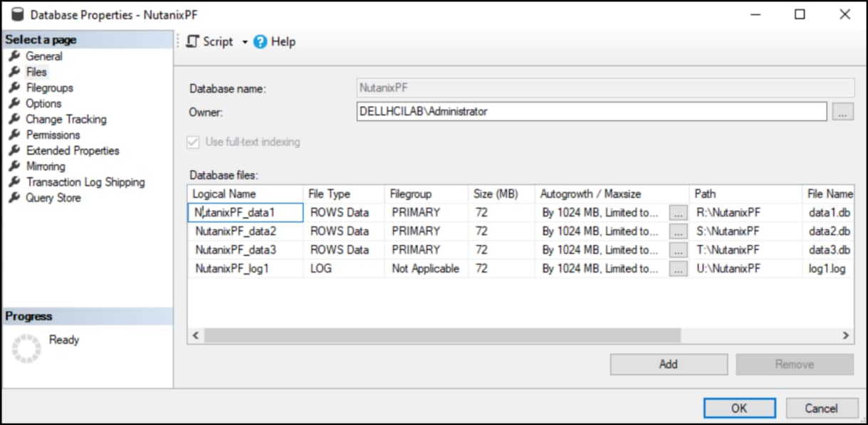The height and width of the screenshot is (425, 868).
Task: Click the Script toolbar button
Action: click(210, 41)
